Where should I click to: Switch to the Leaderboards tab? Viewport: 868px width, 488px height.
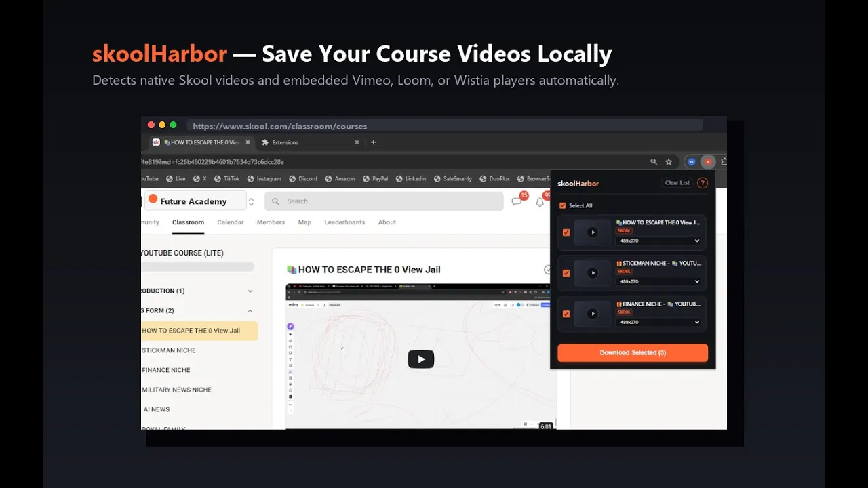click(344, 222)
